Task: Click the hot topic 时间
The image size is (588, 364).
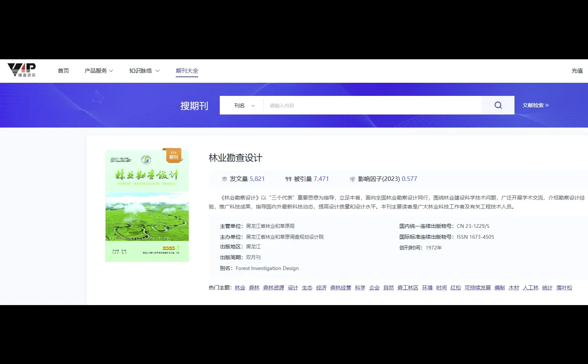Action: [x=441, y=288]
